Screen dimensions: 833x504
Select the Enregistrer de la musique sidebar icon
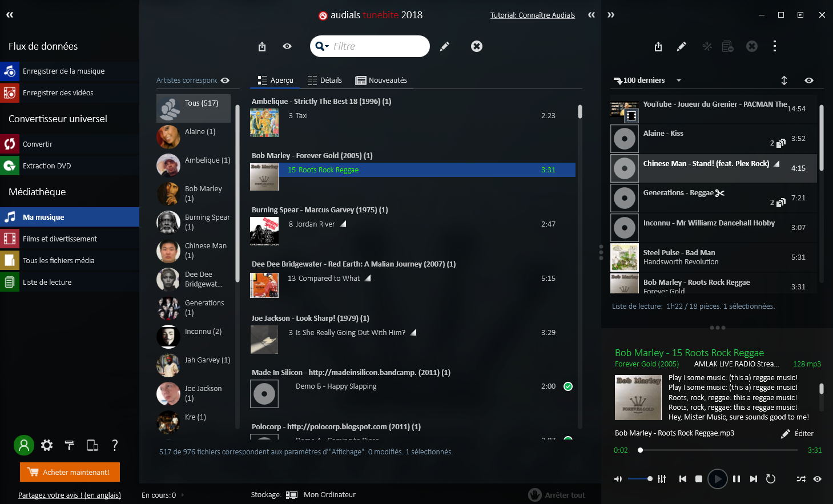[9, 71]
